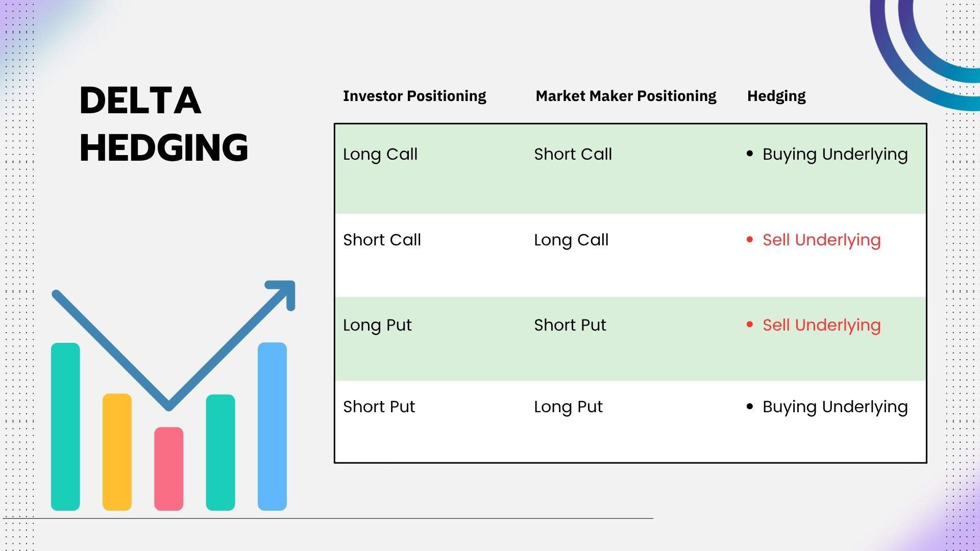Click the tall light-blue bar in chart

pyautogui.click(x=272, y=426)
